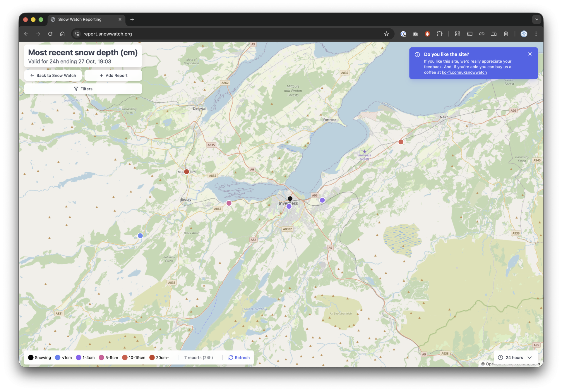
Task: Click the red hand blocker extension icon
Action: click(427, 34)
